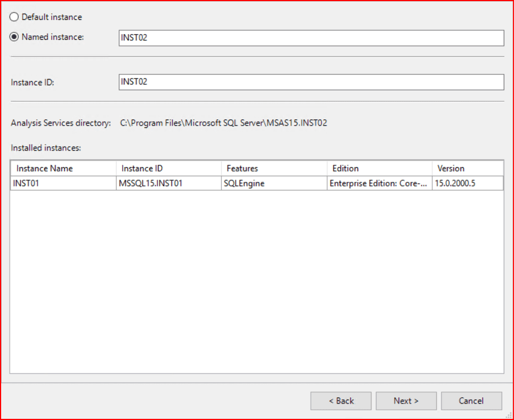Image resolution: width=514 pixels, height=420 pixels.
Task: Click the Named instance text field
Action: [x=311, y=38]
